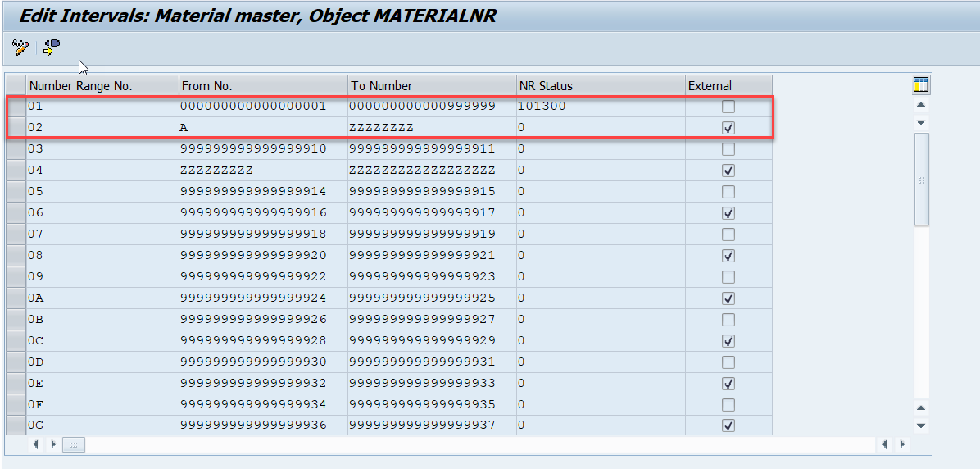Click rightmost arrow on bottom-right horizontal scrollbar
980x469 pixels.
coord(901,444)
